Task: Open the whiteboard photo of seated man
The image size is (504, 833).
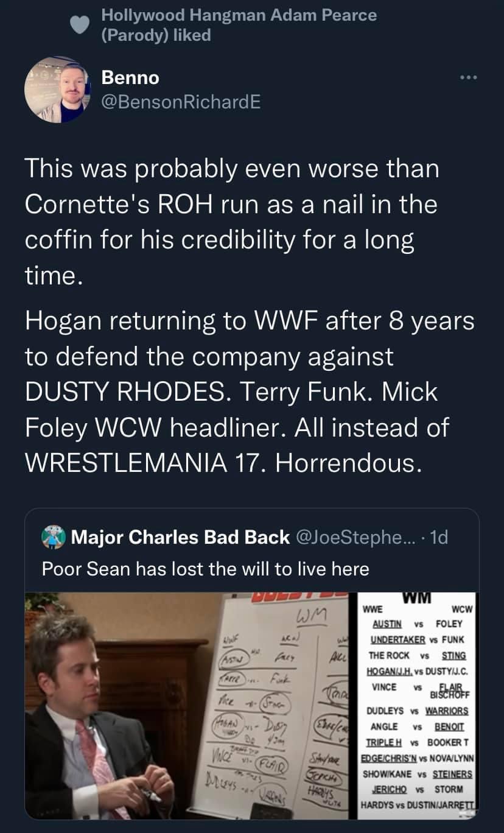Action: (x=187, y=706)
